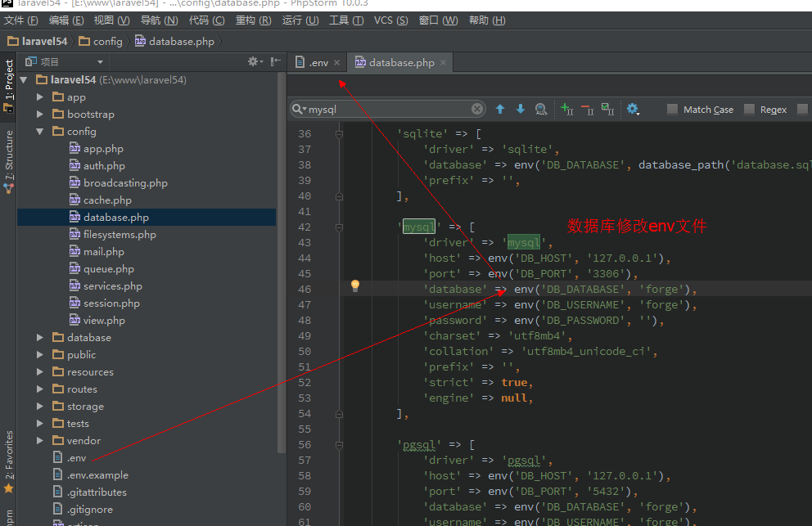
Task: Open search settings gear in find bar
Action: [633, 109]
